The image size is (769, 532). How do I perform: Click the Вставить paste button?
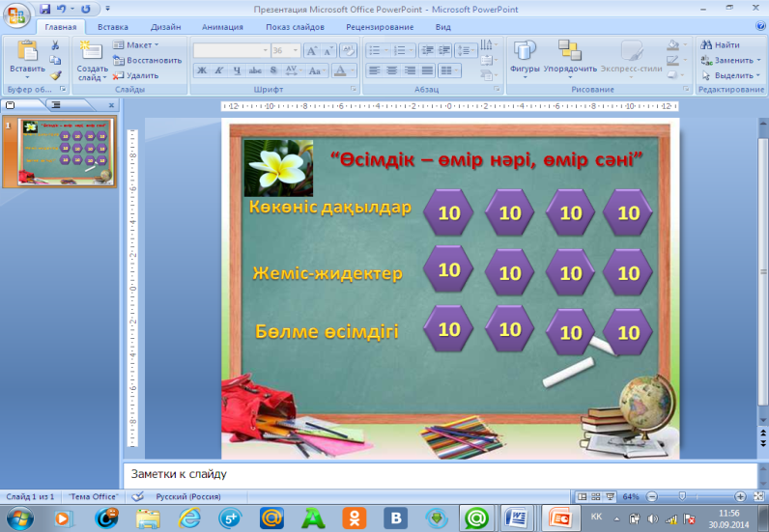pyautogui.click(x=27, y=59)
